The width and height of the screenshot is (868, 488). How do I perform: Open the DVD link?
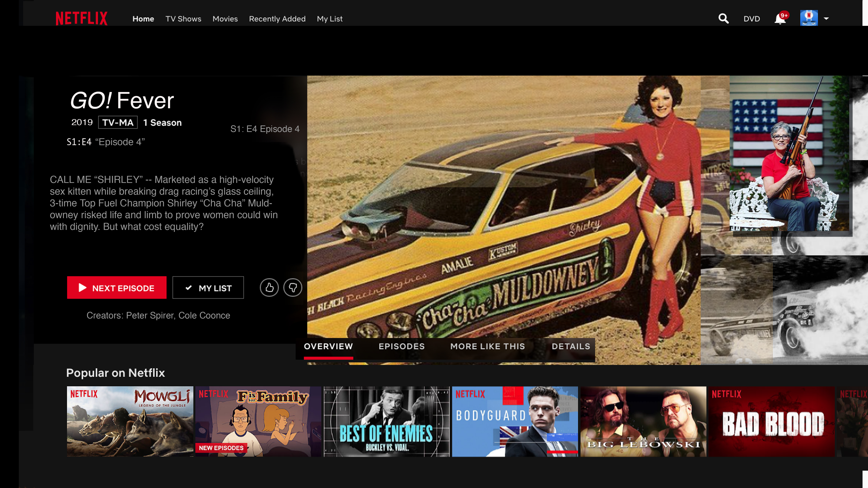(x=751, y=19)
